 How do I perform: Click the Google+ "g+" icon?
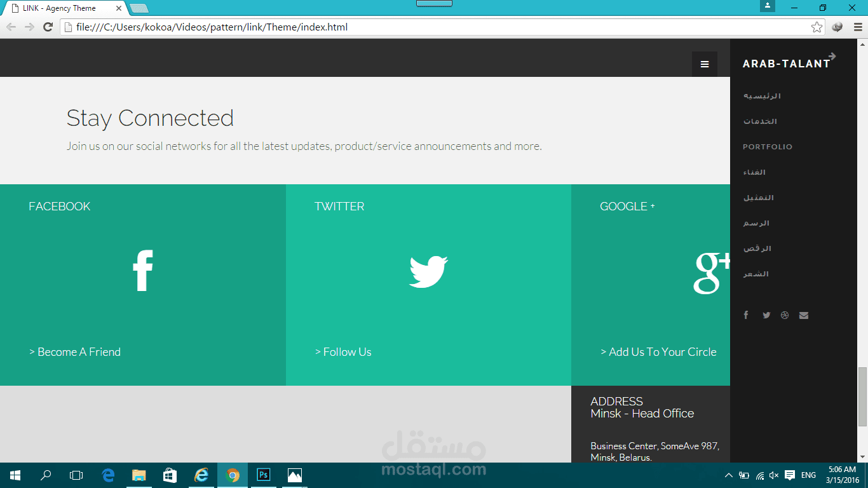707,271
